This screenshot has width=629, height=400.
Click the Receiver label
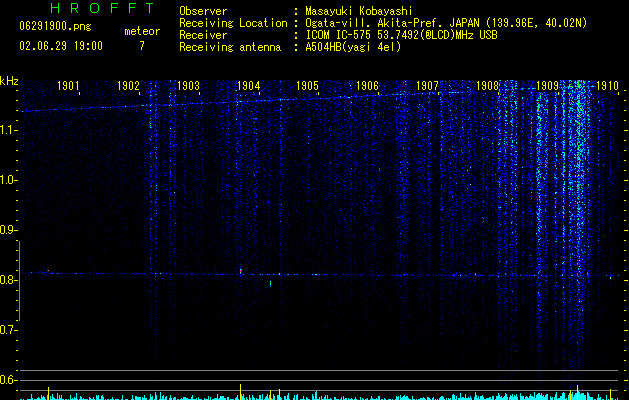point(203,35)
